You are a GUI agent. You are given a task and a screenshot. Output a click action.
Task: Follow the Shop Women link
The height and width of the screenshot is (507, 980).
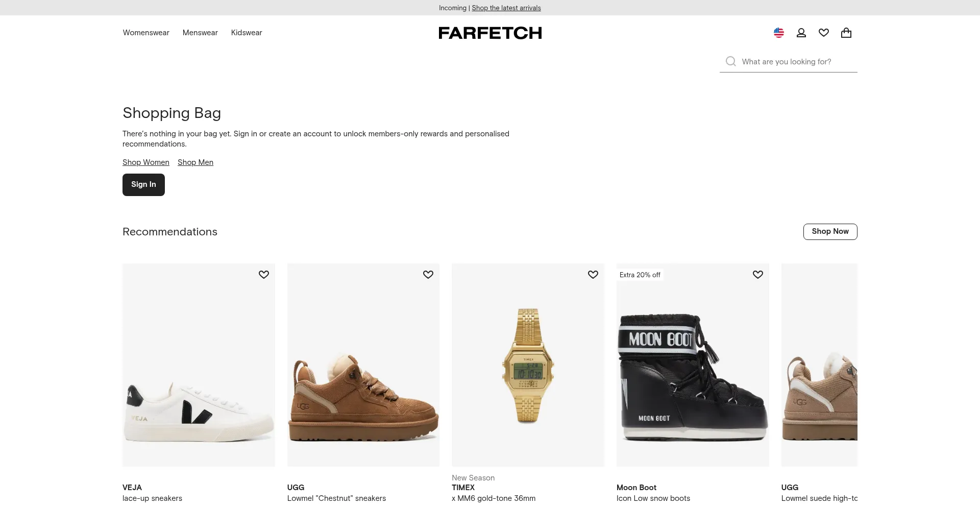146,162
